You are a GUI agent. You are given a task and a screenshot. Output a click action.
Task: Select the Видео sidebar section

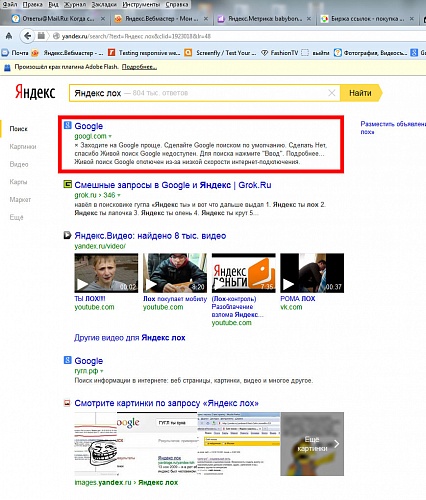click(19, 164)
